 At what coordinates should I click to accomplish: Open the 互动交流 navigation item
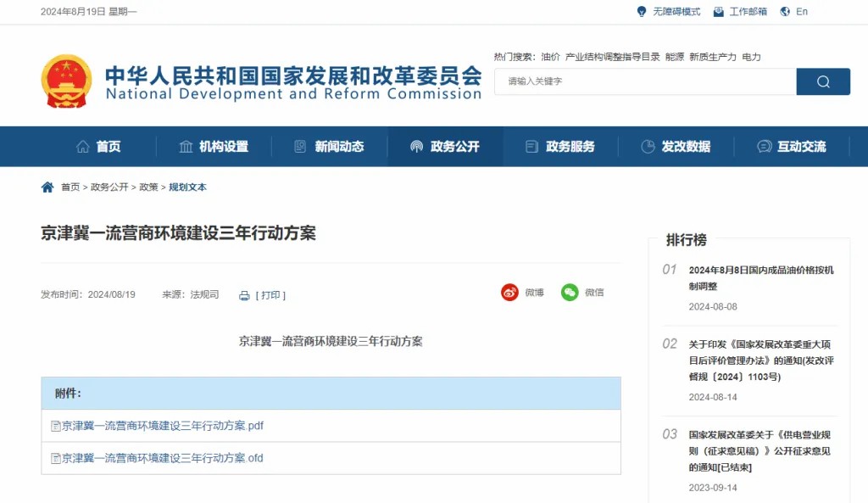click(792, 147)
